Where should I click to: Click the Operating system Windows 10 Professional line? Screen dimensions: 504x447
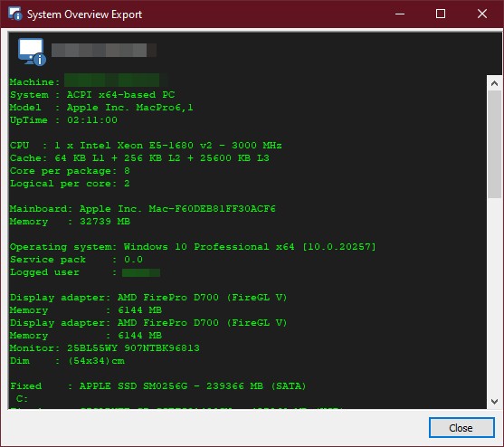[x=193, y=247]
